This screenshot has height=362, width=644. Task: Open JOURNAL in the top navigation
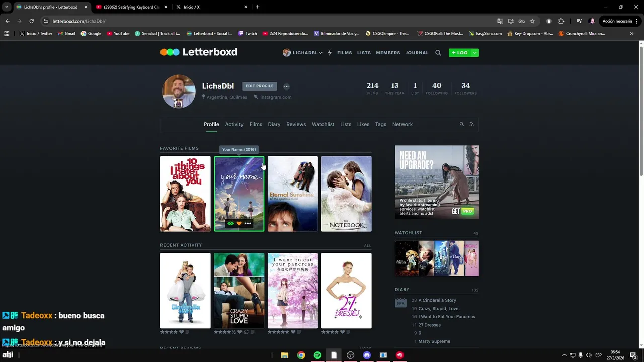click(417, 53)
